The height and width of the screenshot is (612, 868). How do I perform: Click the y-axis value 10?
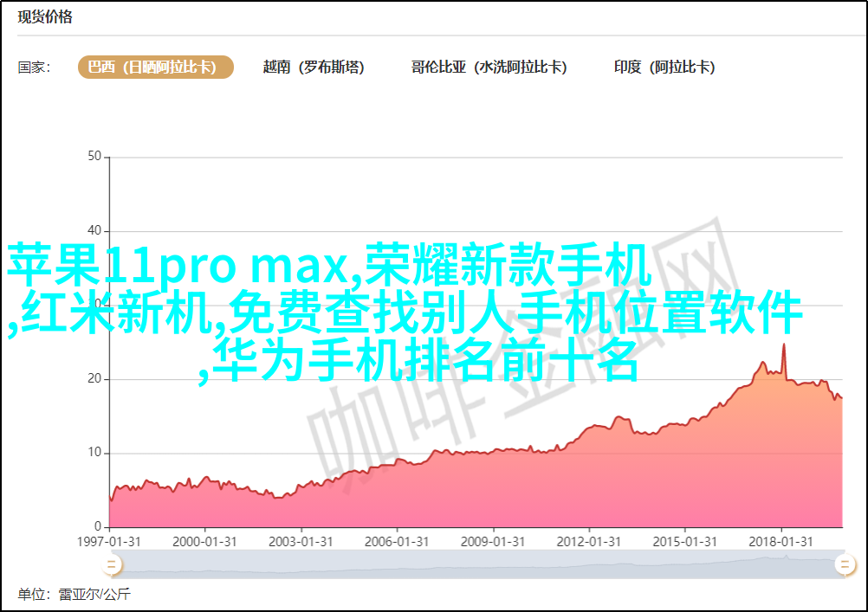point(94,453)
